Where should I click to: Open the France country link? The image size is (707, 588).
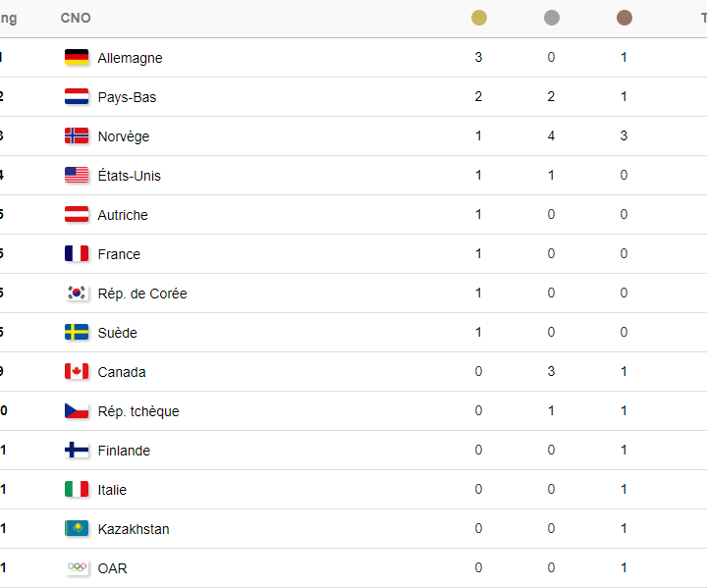coord(119,254)
